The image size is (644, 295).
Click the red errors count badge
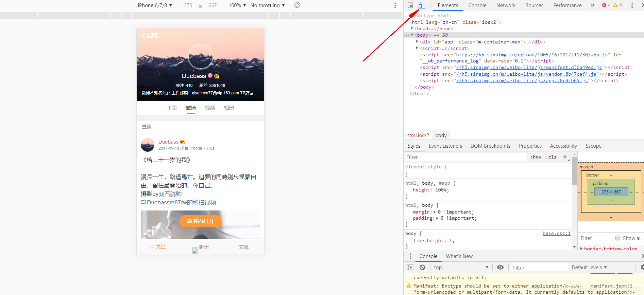[606, 5]
